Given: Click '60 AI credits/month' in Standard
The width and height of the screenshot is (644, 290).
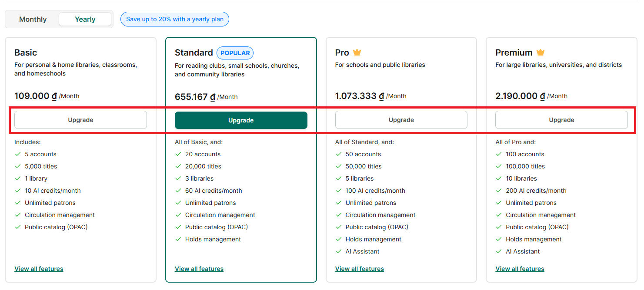Looking at the screenshot, I should tap(214, 191).
